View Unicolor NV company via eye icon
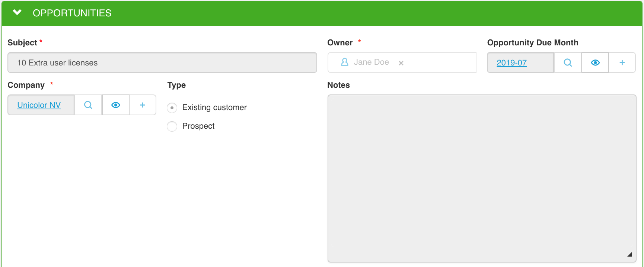The image size is (644, 267). pyautogui.click(x=116, y=105)
